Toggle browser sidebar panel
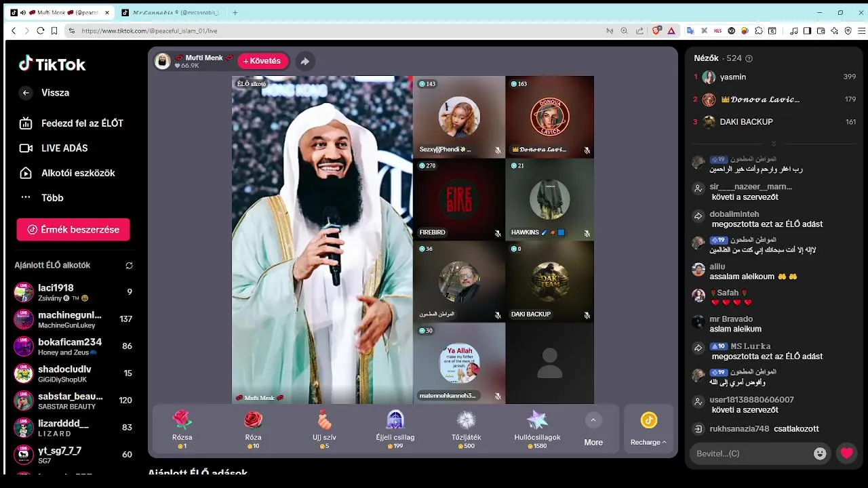This screenshot has height=488, width=868. tap(807, 30)
